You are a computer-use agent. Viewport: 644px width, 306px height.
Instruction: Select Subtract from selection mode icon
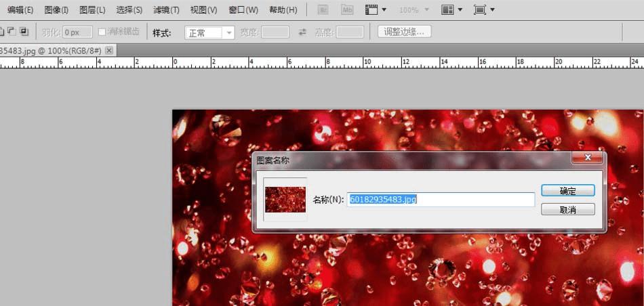coord(11,31)
